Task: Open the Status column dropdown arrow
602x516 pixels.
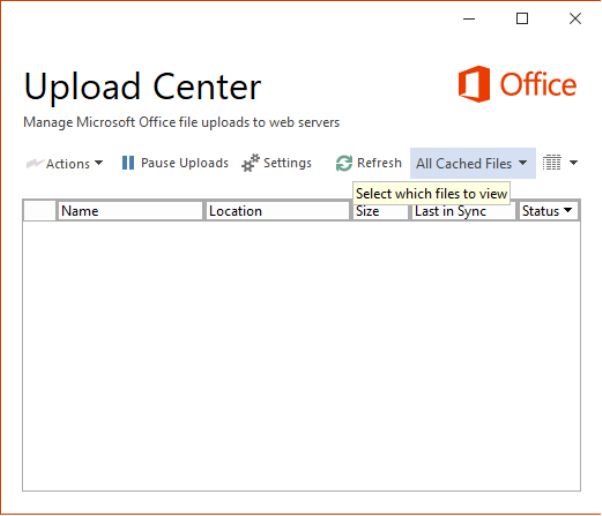Action: 567,210
